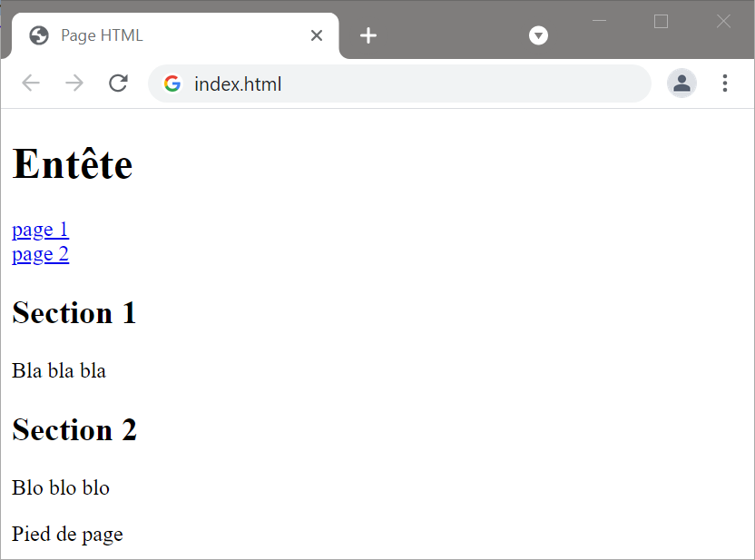The width and height of the screenshot is (755, 560).
Task: Follow the page 1 link
Action: 41,230
